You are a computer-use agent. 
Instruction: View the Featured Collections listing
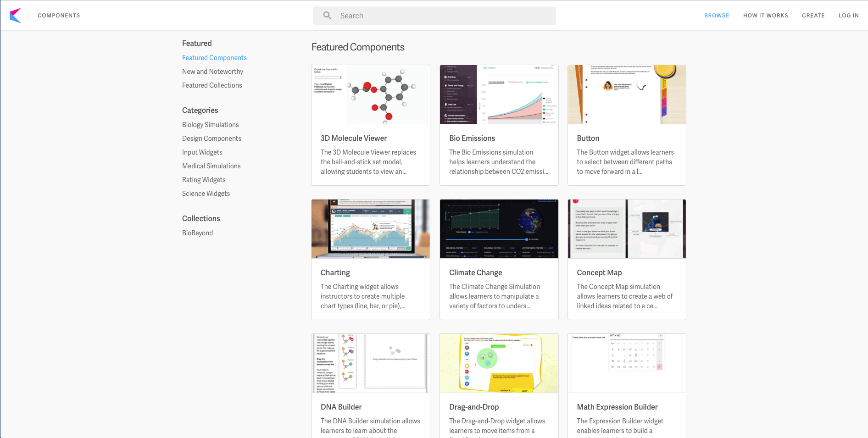[x=212, y=85]
